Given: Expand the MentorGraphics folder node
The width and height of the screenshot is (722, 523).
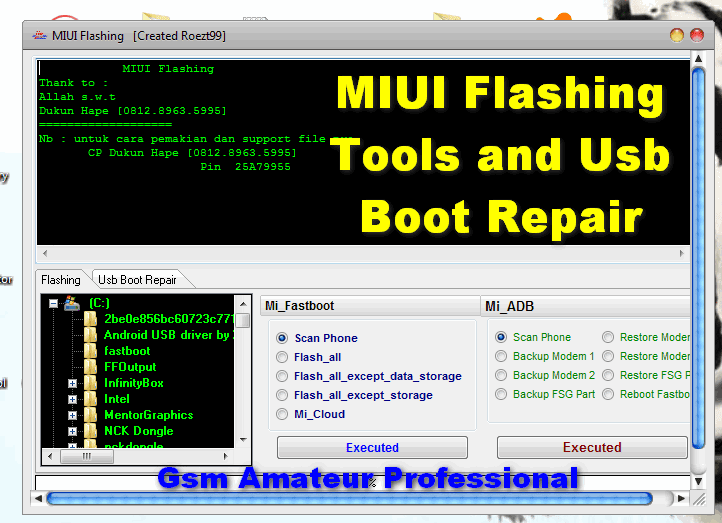Looking at the screenshot, I should [x=72, y=415].
